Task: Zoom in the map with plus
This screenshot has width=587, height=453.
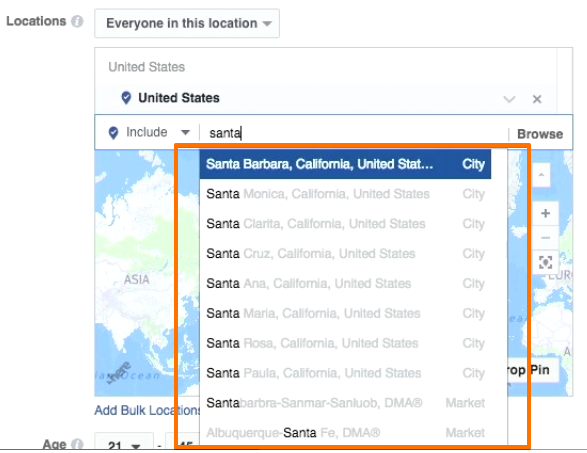Action: click(x=545, y=213)
